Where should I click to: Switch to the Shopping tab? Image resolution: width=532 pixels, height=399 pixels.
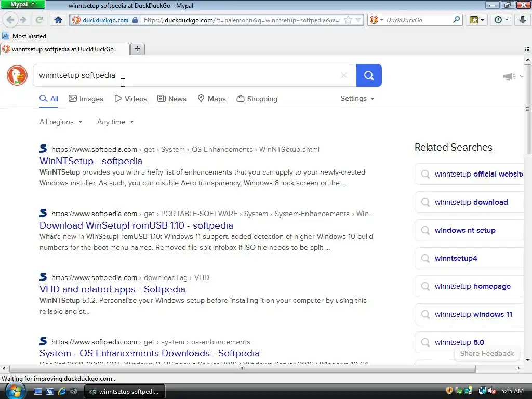point(257,99)
